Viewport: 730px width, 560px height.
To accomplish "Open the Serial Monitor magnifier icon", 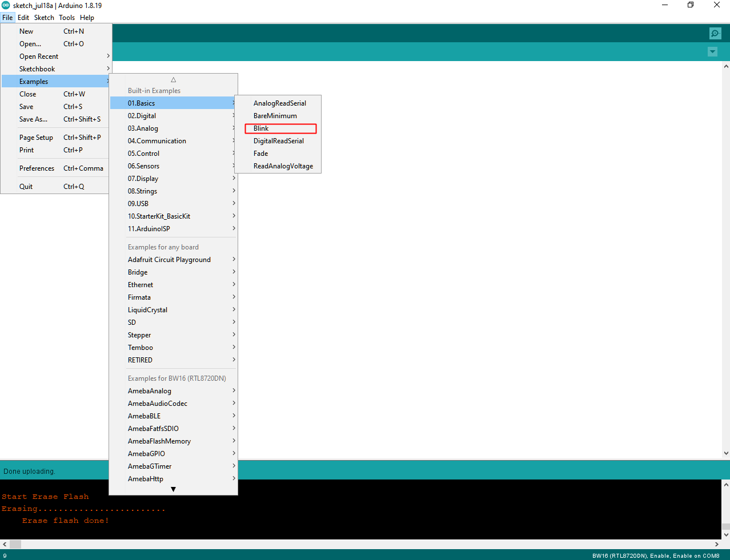I will [715, 33].
